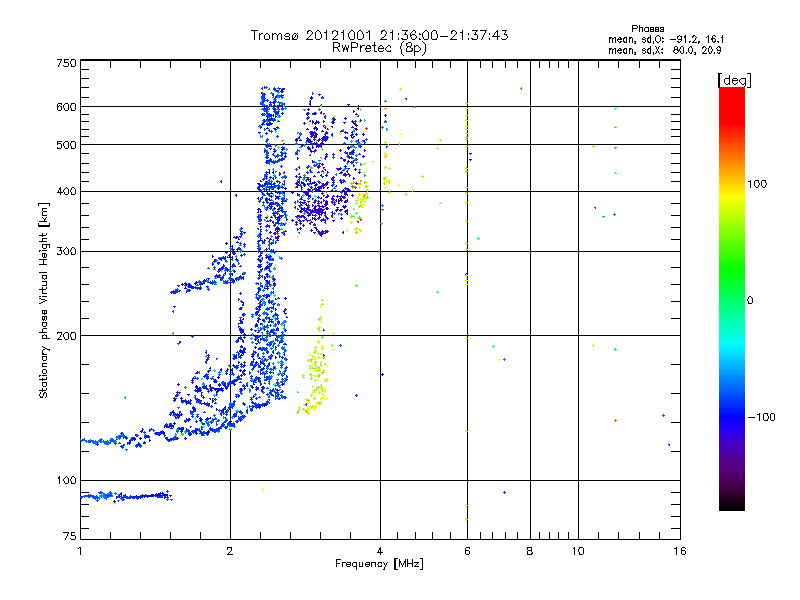
Task: Click the x-axis tick label '6'
Action: click(x=467, y=551)
